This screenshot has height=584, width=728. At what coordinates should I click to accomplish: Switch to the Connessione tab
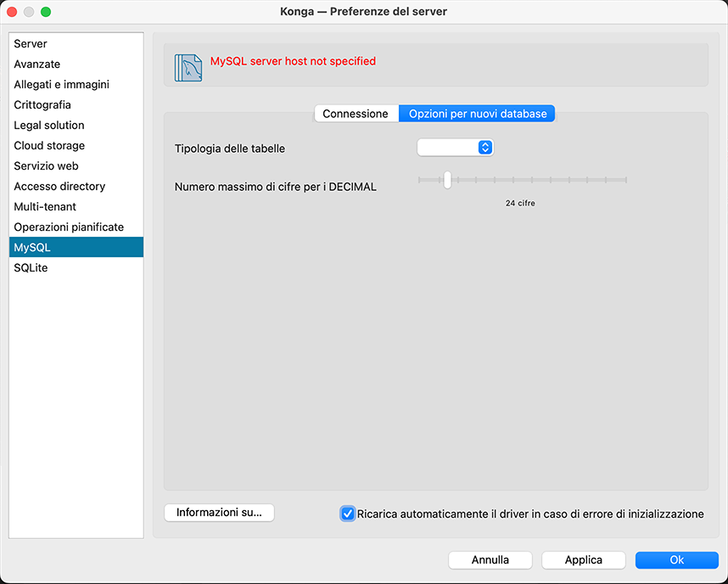[356, 114]
